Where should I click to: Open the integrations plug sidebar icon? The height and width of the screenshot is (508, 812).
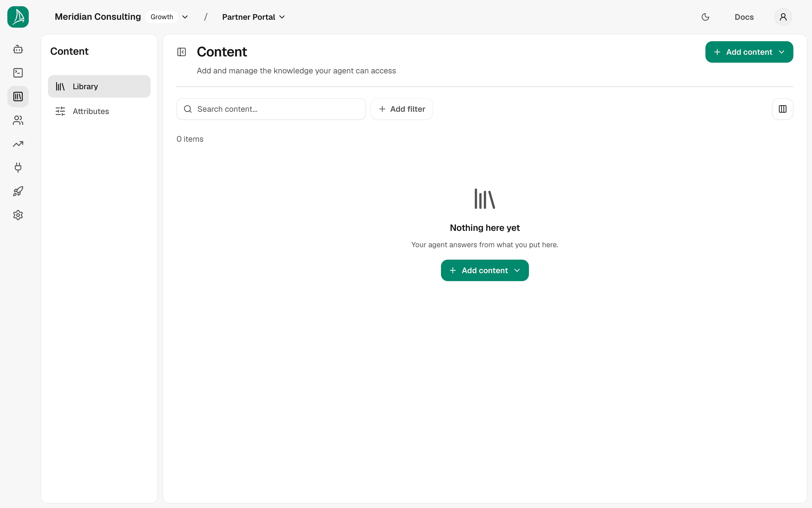[x=18, y=168]
